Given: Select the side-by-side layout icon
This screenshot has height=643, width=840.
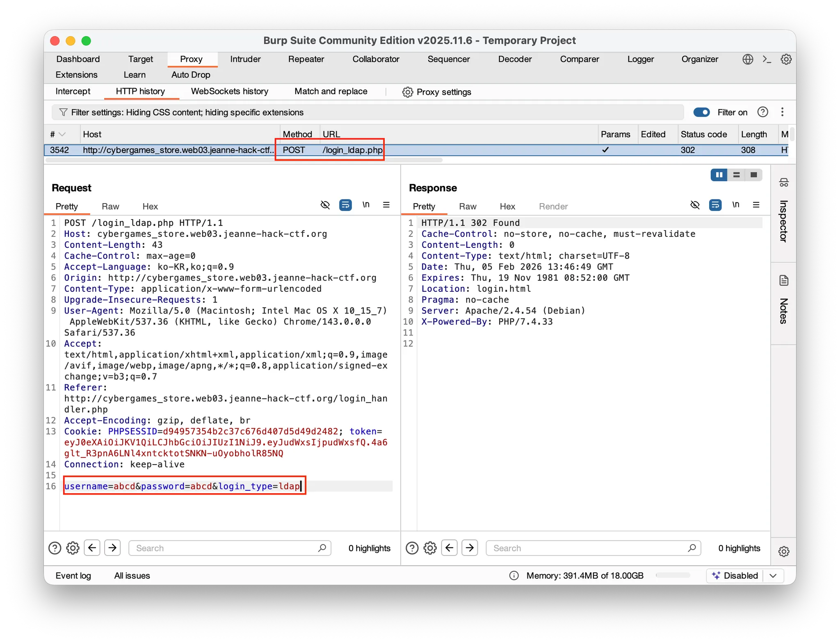Looking at the screenshot, I should [719, 175].
